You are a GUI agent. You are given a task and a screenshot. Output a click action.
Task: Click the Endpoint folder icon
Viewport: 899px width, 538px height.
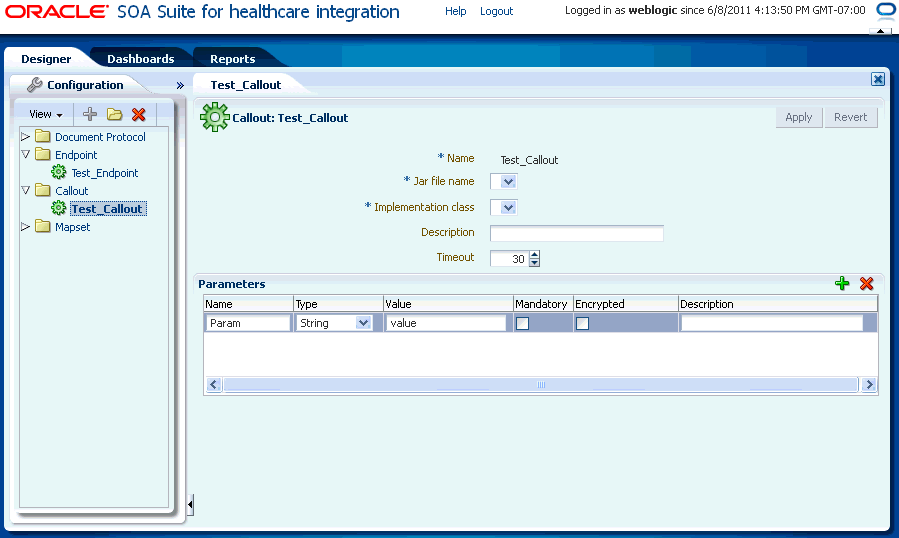(42, 154)
